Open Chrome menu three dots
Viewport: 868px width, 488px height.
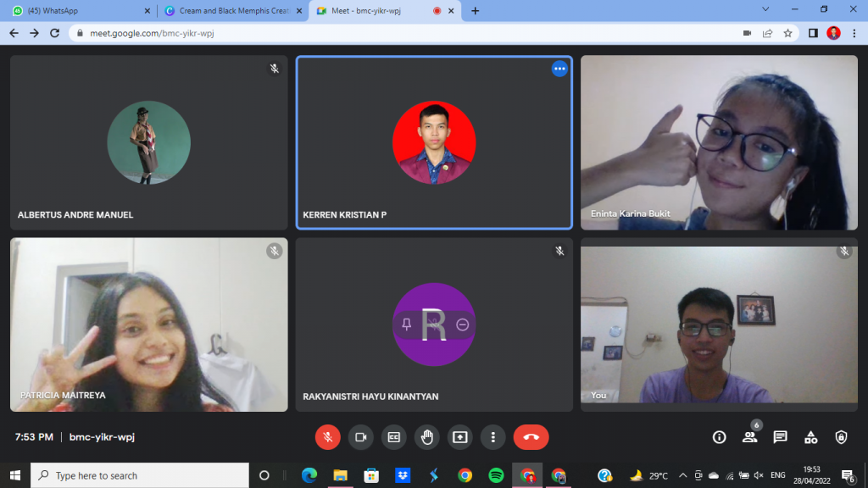(854, 33)
